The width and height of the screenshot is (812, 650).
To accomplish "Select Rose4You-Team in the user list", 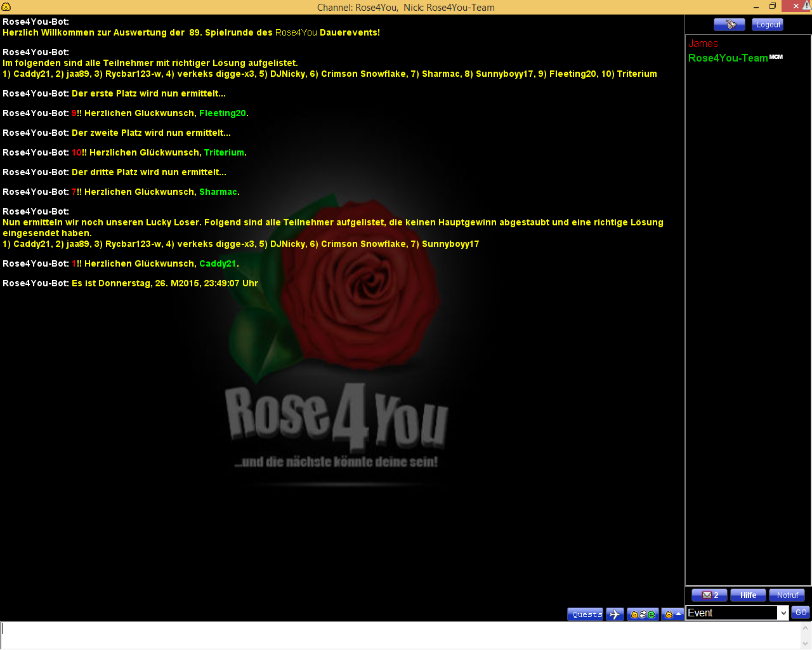I will pyautogui.click(x=728, y=58).
